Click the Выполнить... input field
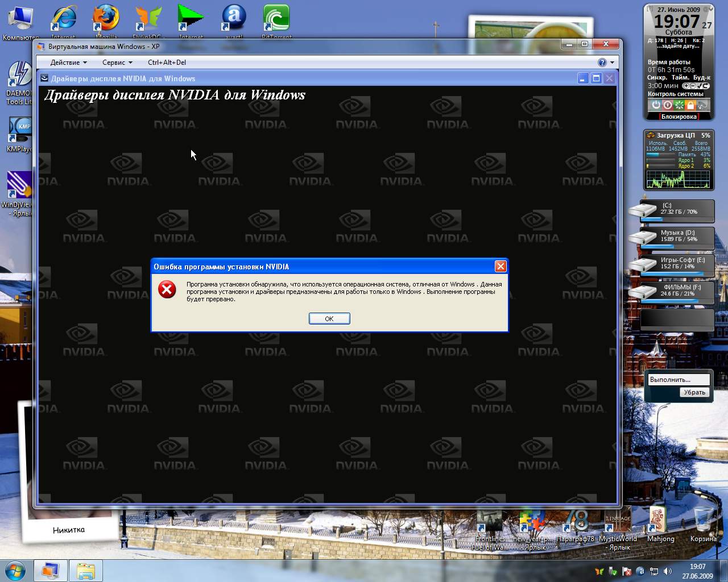The width and height of the screenshot is (728, 582). pos(679,380)
